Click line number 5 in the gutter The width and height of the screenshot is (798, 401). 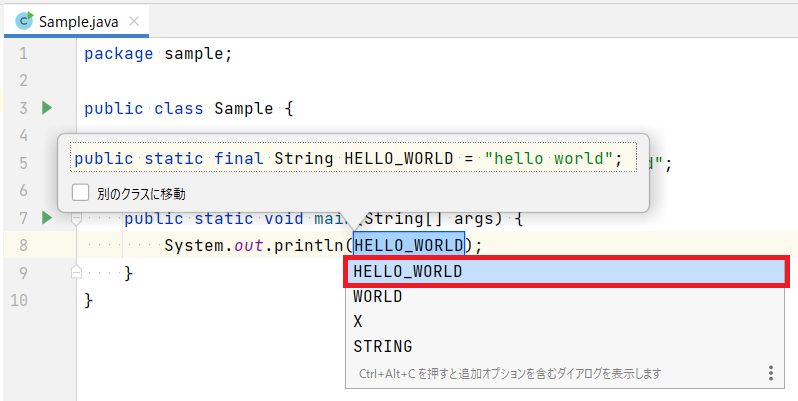[23, 163]
